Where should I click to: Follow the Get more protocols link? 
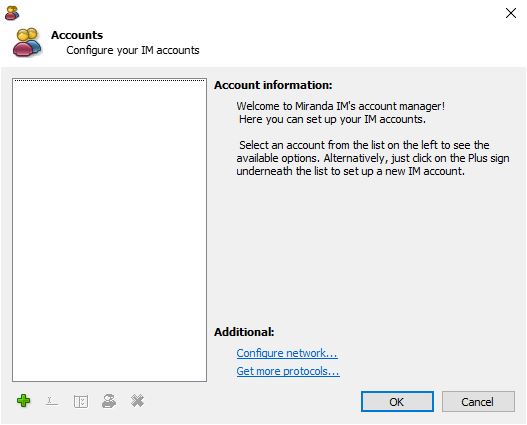[288, 371]
